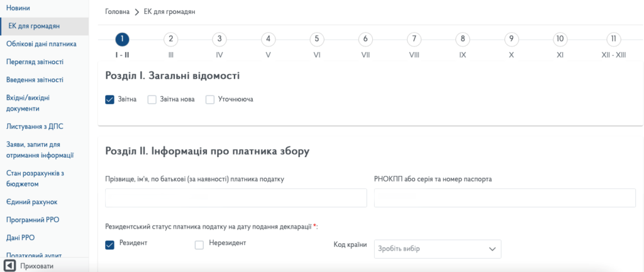Viewport: 644px width, 272px height.
Task: Click the Головна breadcrumb link
Action: point(118,12)
